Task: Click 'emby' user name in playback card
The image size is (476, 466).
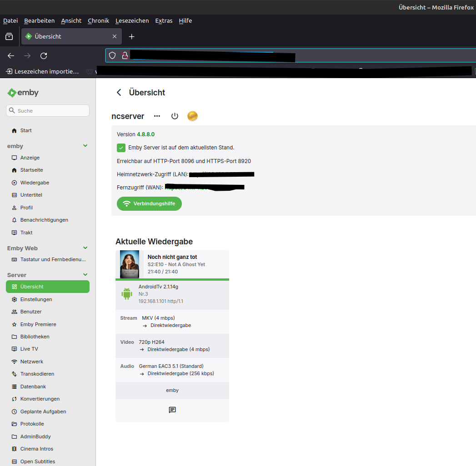Action: 172,391
